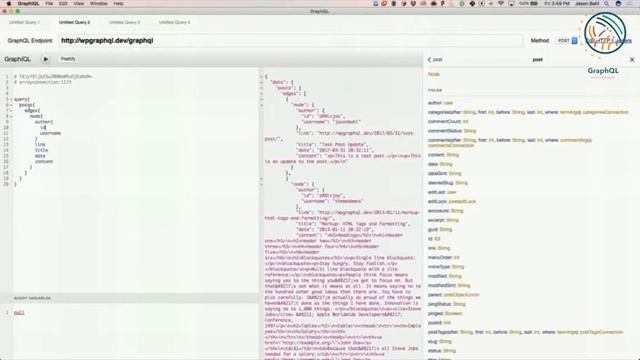This screenshot has height=360, width=640.
Task: Click the categoriesConnection type link
Action: [x=605, y=112]
